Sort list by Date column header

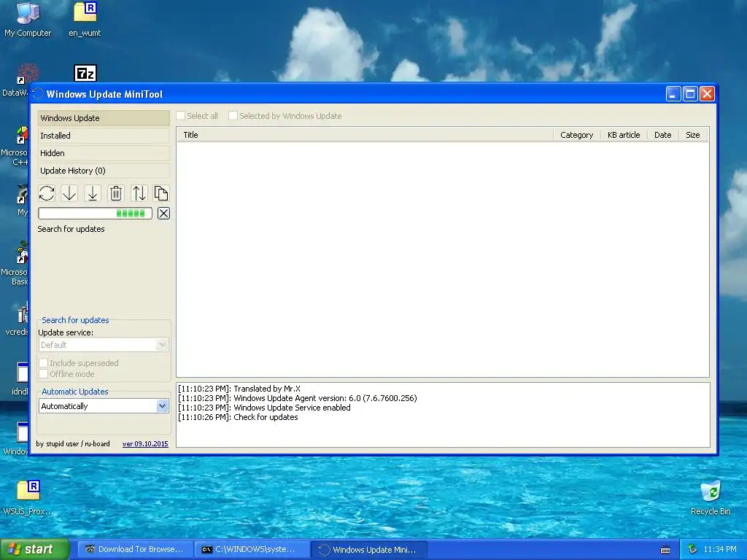662,135
